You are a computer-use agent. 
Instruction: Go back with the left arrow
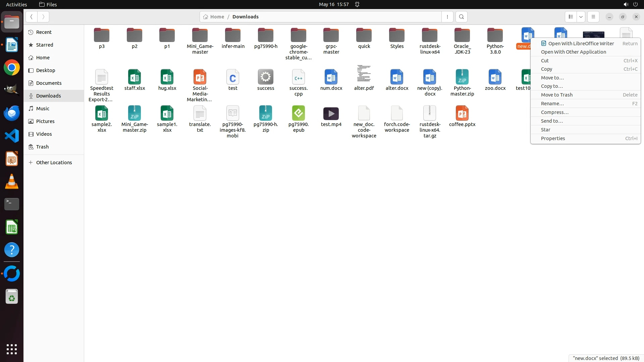[31, 17]
